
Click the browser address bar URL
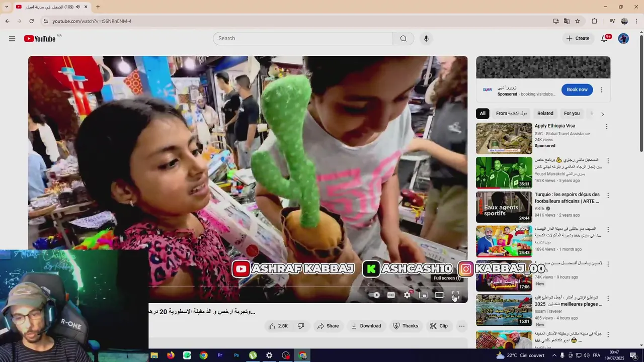click(92, 21)
